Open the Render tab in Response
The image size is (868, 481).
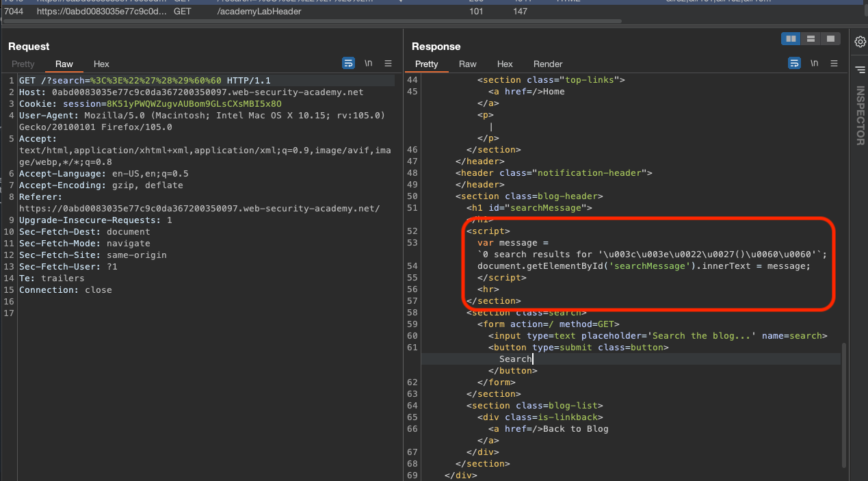tap(548, 64)
